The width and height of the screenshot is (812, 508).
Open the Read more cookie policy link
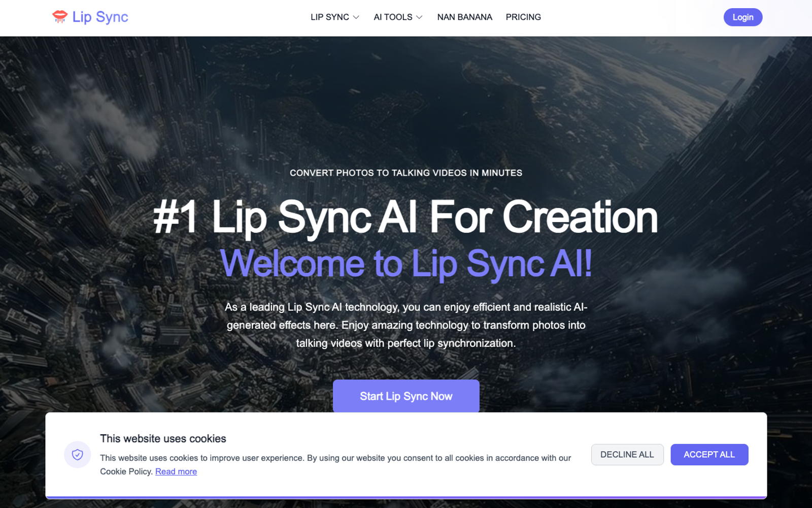click(176, 471)
